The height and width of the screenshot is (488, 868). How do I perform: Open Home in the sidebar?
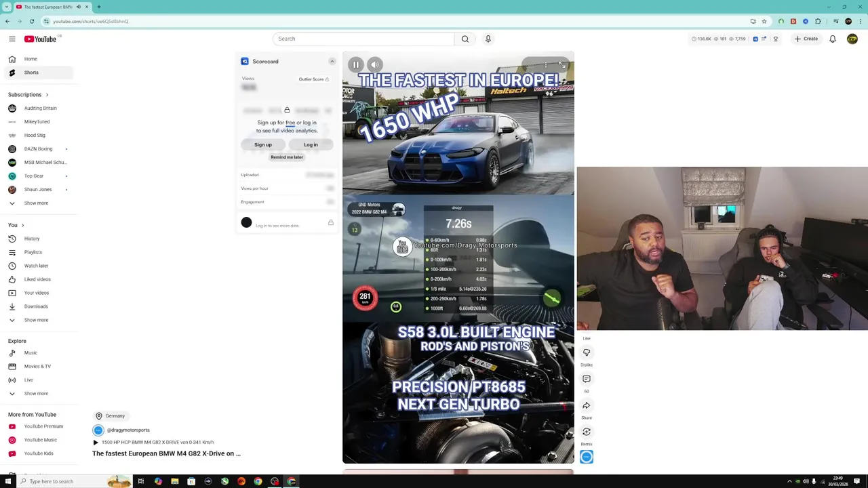pos(38,59)
